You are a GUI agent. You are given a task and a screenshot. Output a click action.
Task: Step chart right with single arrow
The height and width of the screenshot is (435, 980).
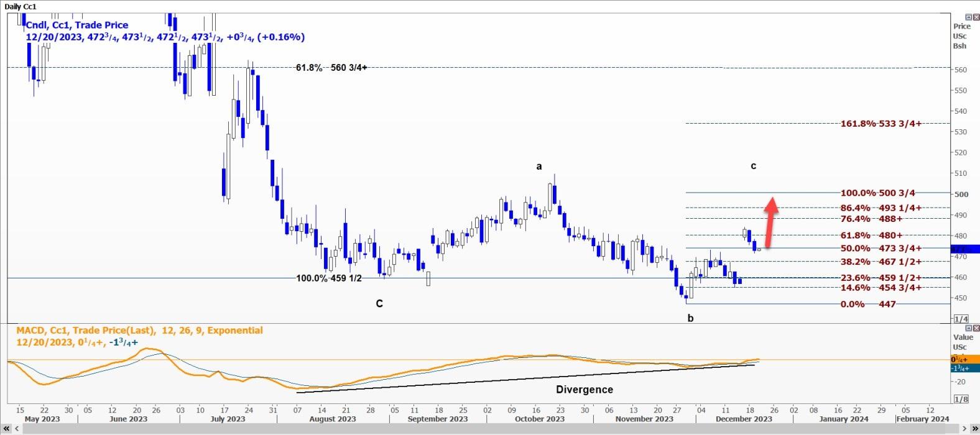tap(964, 429)
